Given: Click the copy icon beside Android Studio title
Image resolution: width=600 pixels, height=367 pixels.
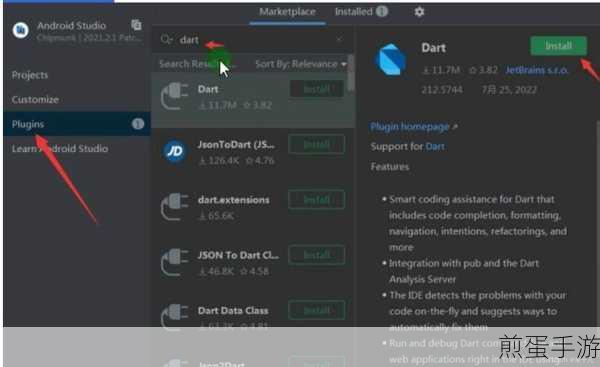Looking at the screenshot, I should (x=136, y=24).
